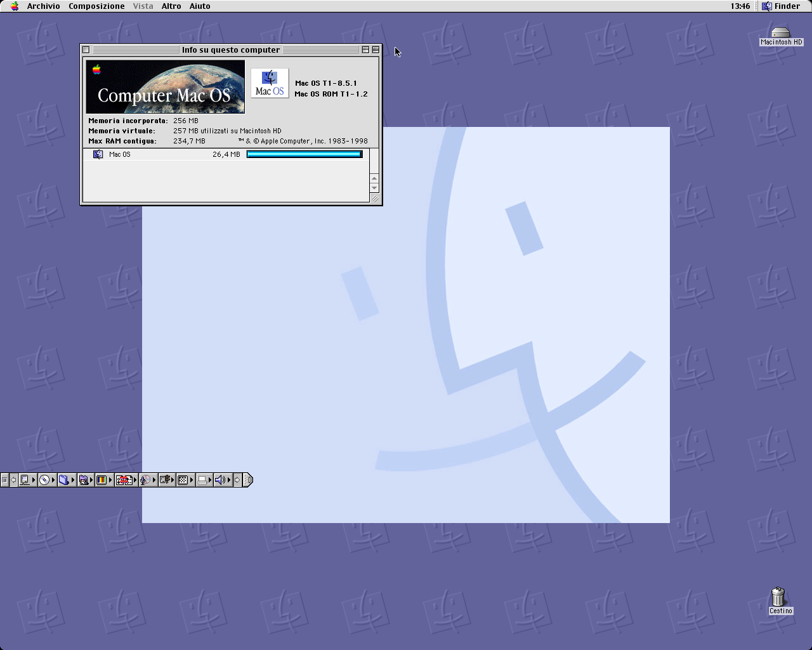The width and height of the screenshot is (812, 650).
Task: Collapse the Control Strip using its end tab
Action: point(248,480)
